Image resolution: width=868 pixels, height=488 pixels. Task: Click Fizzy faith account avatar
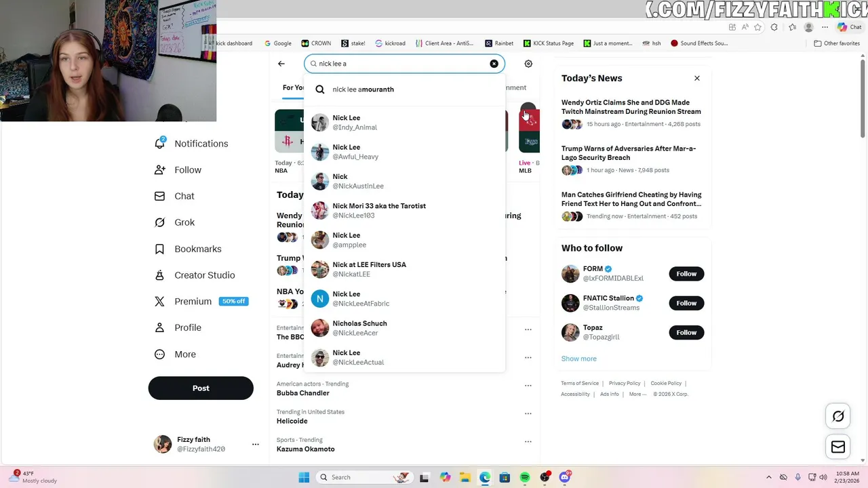[163, 445]
